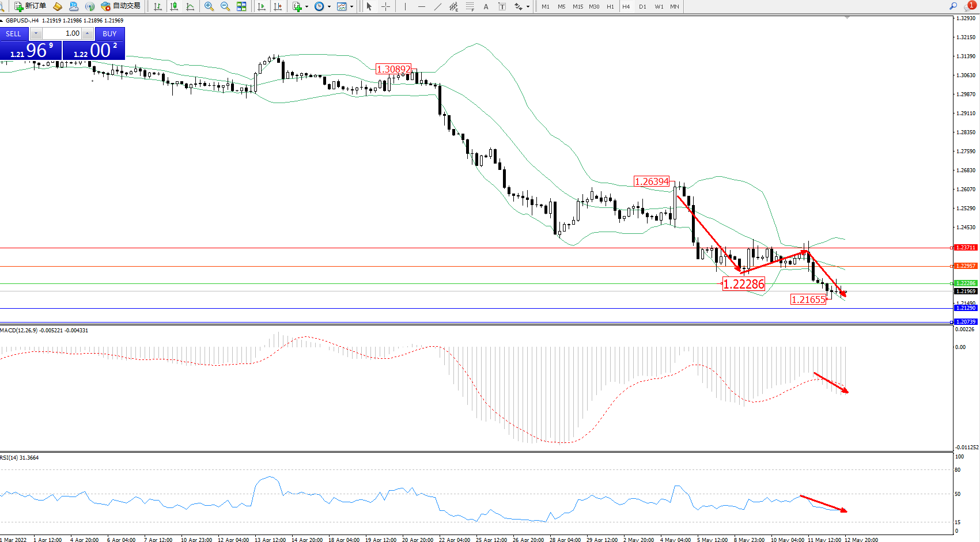Select the bar chart display icon
The image size is (980, 542).
[158, 6]
